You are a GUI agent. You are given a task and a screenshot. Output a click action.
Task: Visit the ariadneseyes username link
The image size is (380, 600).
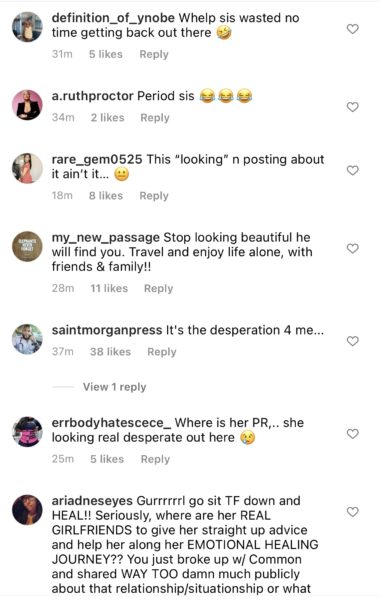pos(92,501)
